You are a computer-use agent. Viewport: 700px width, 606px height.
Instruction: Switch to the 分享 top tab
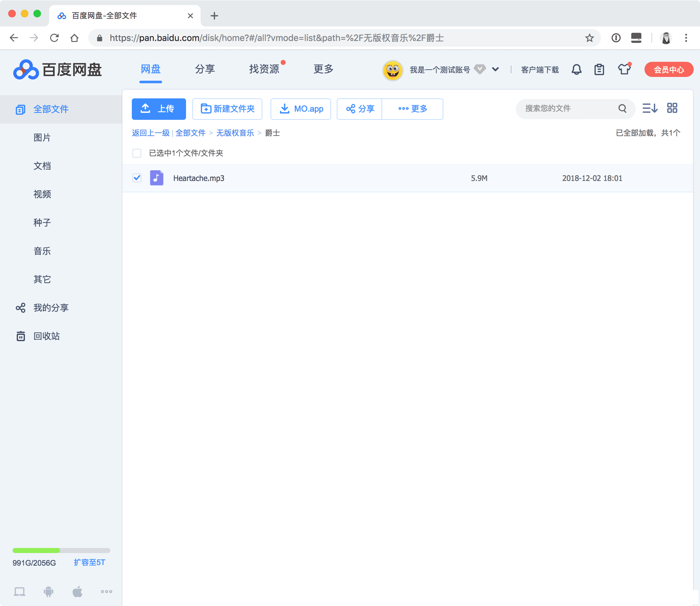(205, 69)
